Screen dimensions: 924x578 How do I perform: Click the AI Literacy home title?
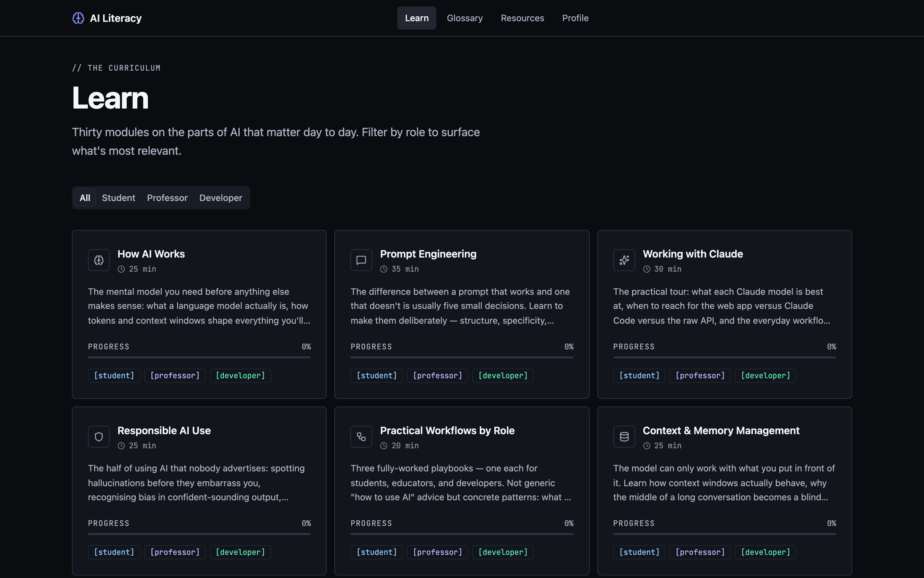tap(116, 18)
